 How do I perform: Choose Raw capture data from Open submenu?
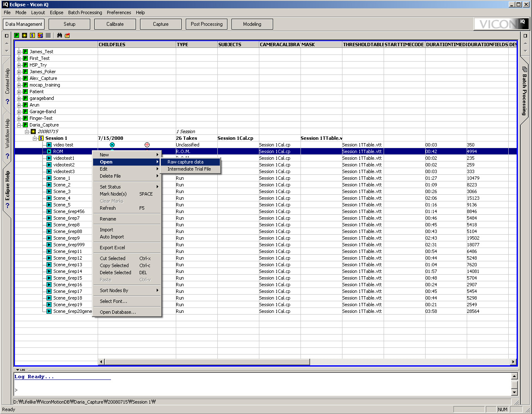[x=190, y=162]
